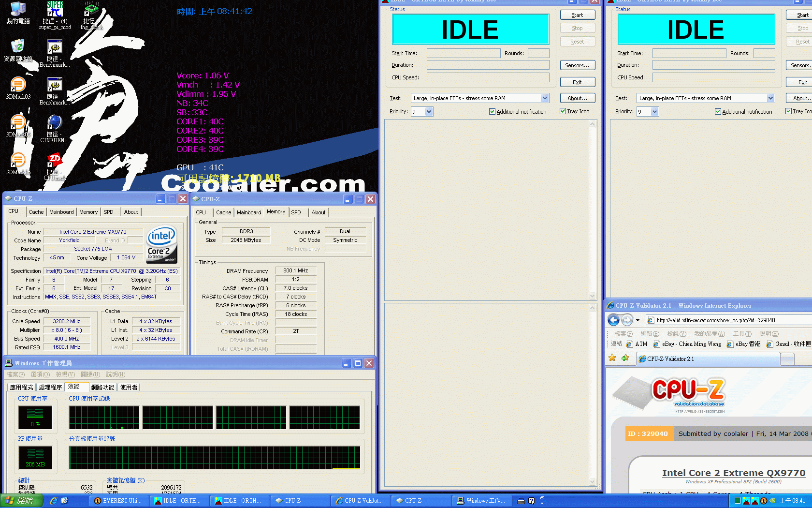Screen dimensions: 812x508
Task: Open the 工具 menu in Internet Explorer
Action: click(742, 334)
